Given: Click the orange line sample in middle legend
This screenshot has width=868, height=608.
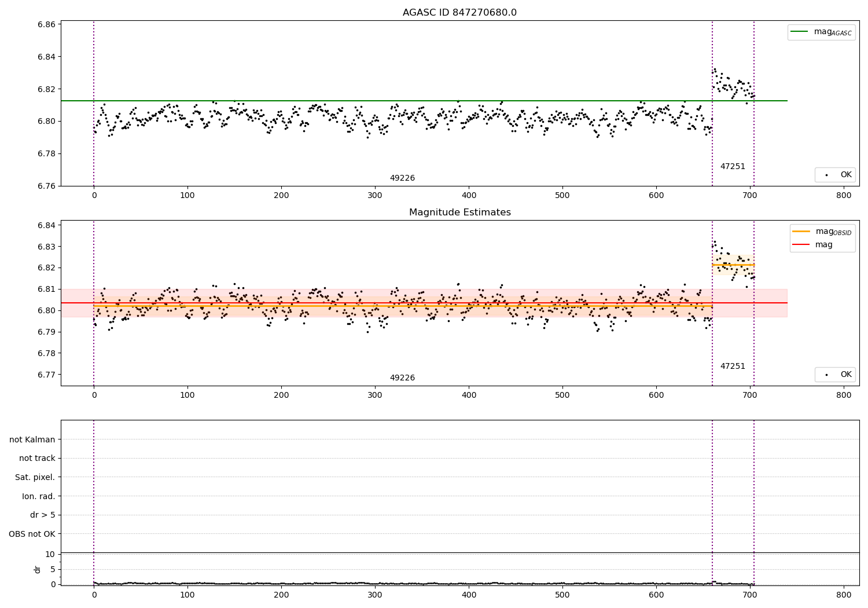Looking at the screenshot, I should click(x=801, y=232).
